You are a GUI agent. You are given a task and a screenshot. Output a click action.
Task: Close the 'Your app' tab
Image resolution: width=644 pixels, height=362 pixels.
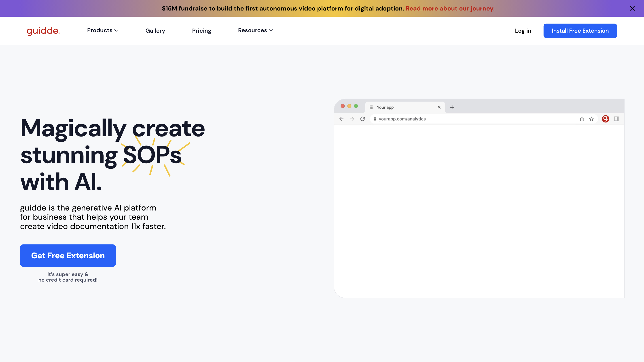point(439,107)
